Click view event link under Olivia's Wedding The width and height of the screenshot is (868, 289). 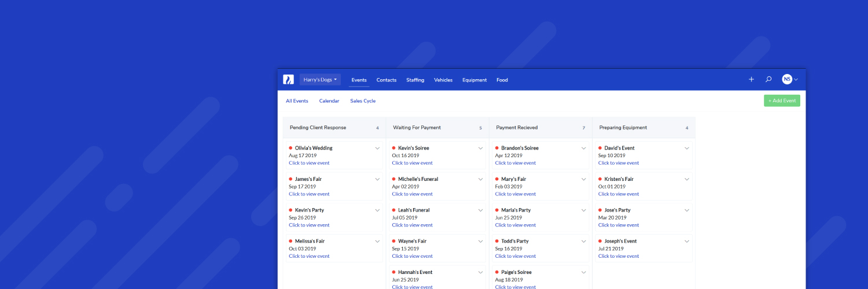click(309, 163)
